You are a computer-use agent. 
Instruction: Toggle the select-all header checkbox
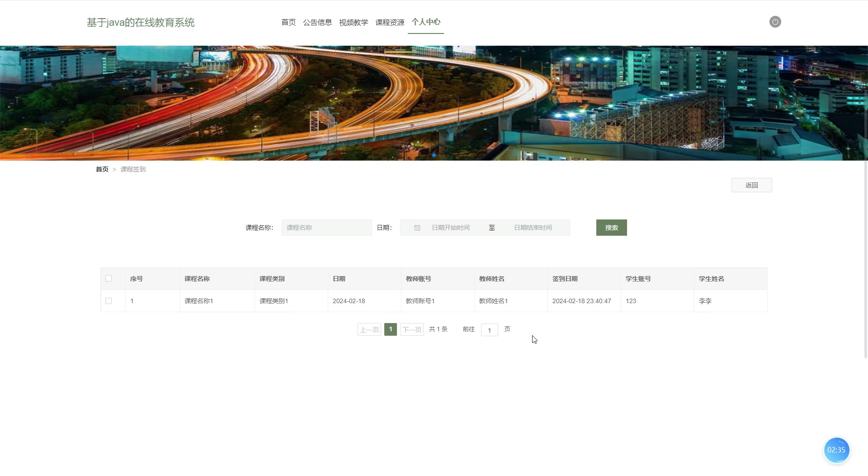[x=108, y=278]
